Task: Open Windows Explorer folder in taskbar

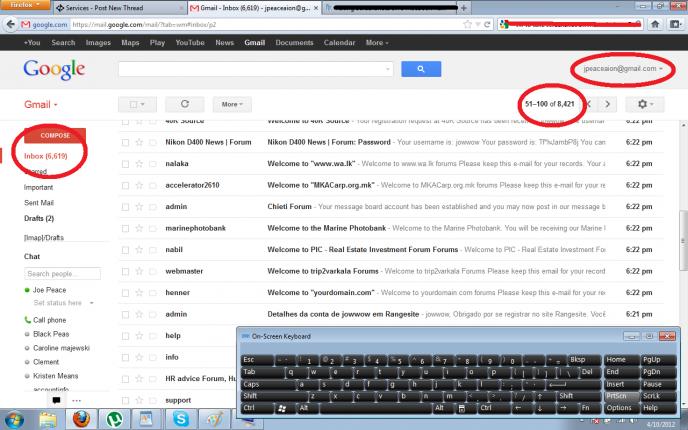Action: pos(48,419)
